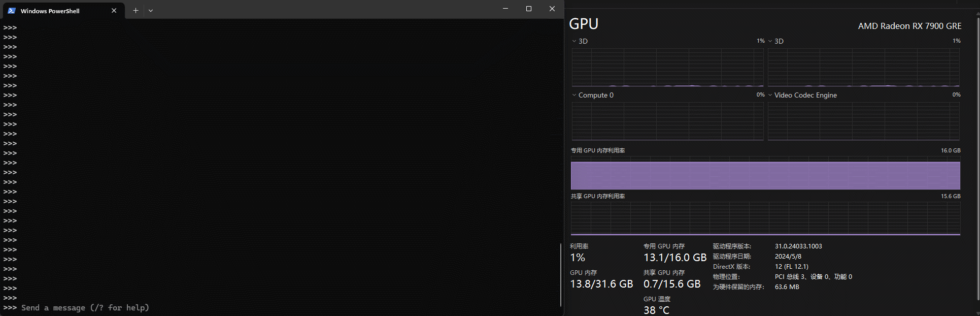Viewport: 980px width, 316px height.
Task: Click the terminal's vertical scrollbar thumb
Action: click(x=561, y=274)
